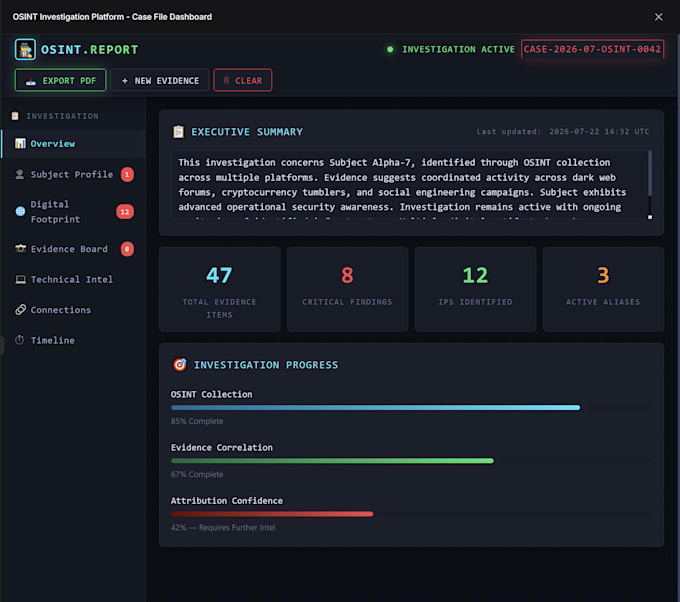The height and width of the screenshot is (602, 680).
Task: Select the 3 Active Aliases card
Action: click(603, 289)
